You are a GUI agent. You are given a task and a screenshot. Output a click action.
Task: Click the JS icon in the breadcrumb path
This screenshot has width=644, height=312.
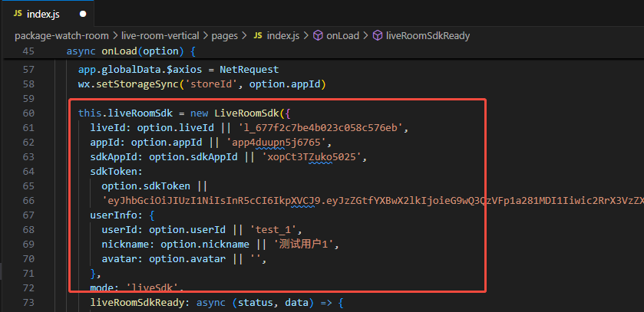coord(258,35)
